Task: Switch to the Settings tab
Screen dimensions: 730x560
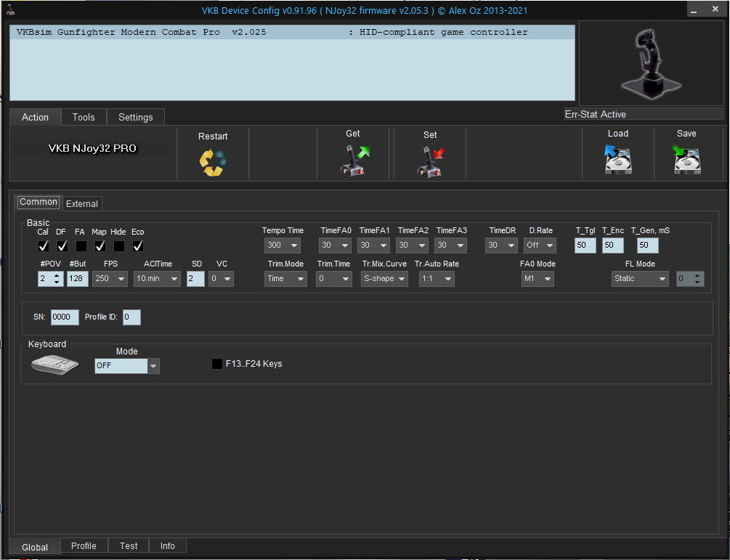Action: click(x=136, y=118)
